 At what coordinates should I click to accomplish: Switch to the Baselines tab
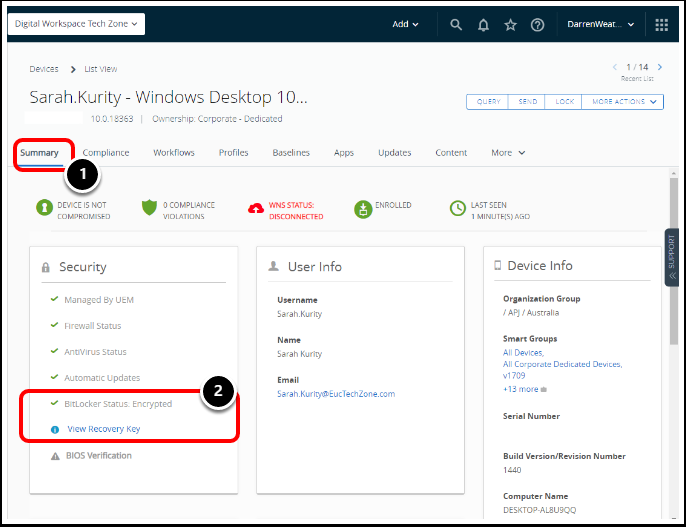pos(291,153)
